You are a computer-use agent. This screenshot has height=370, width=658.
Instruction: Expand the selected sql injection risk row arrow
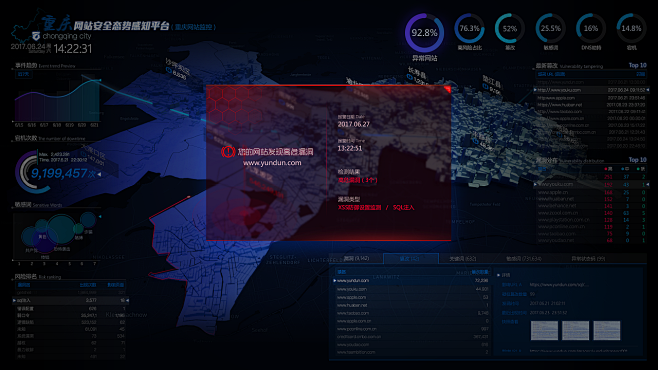pos(14,300)
